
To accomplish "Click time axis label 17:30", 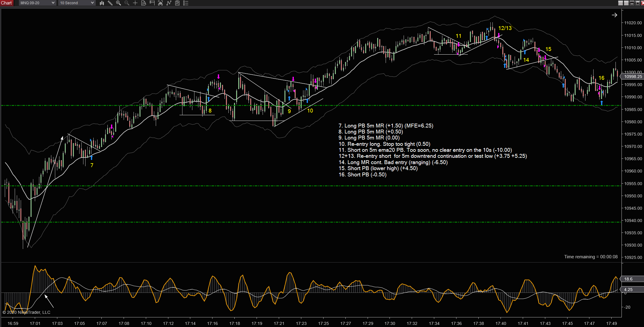I will [390, 323].
